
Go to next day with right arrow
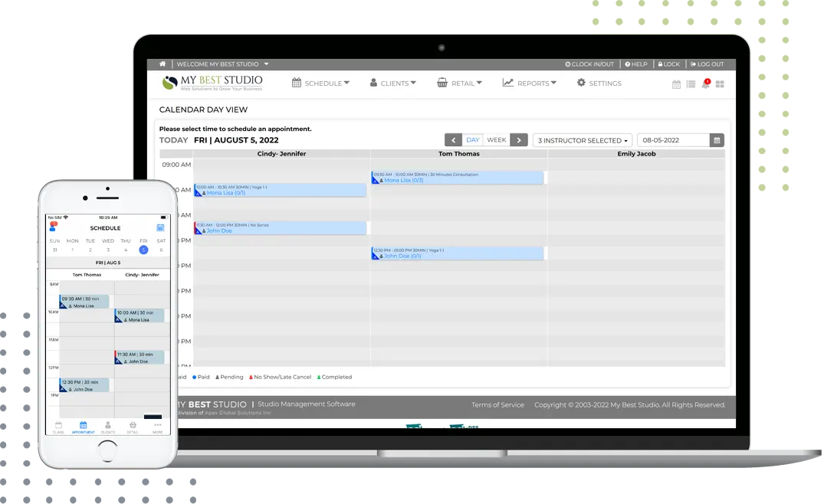(x=519, y=140)
